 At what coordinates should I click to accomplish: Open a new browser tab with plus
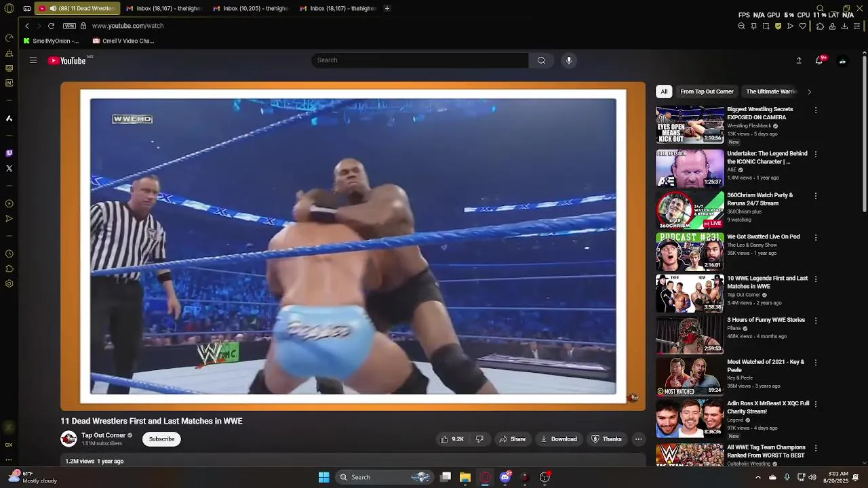387,9
